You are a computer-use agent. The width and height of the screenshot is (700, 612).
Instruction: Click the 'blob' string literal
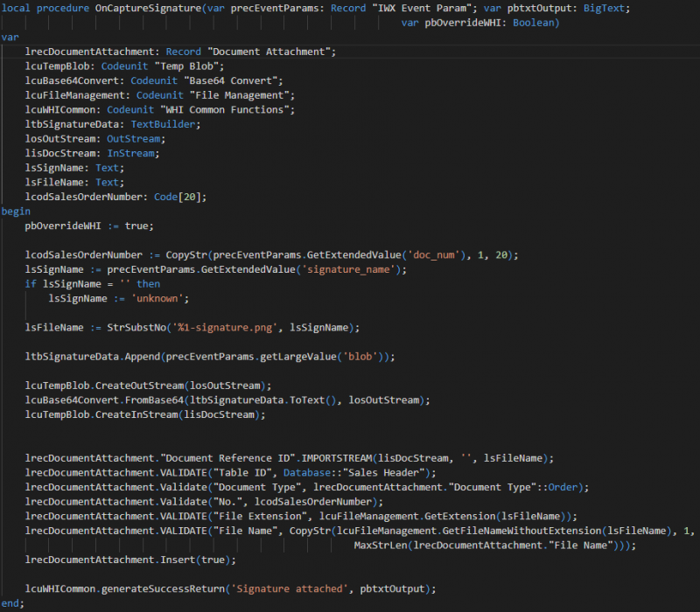360,357
